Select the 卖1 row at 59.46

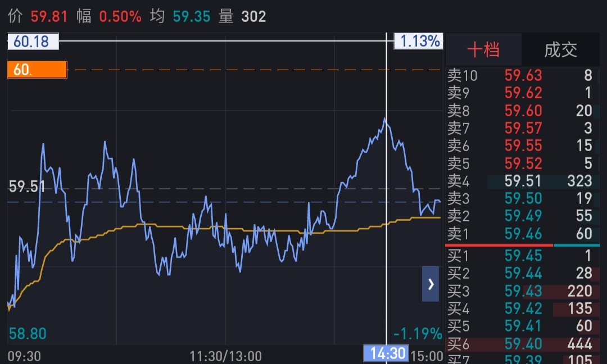pos(522,234)
